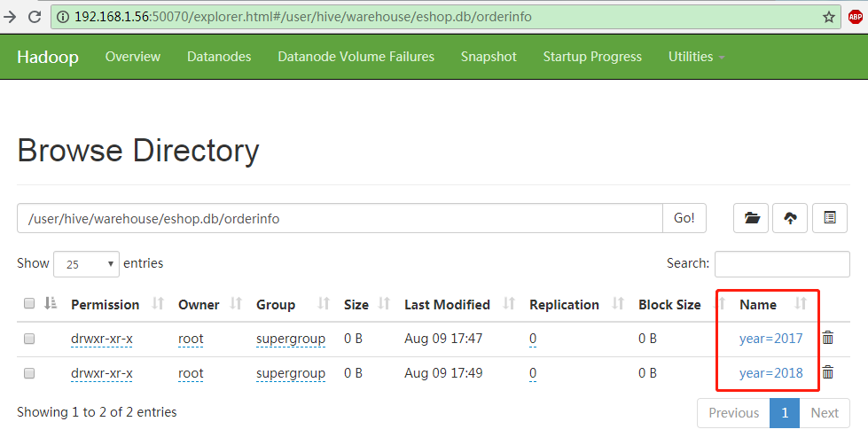The height and width of the screenshot is (445, 868).
Task: Open the ABP adblock extension icon
Action: [855, 17]
